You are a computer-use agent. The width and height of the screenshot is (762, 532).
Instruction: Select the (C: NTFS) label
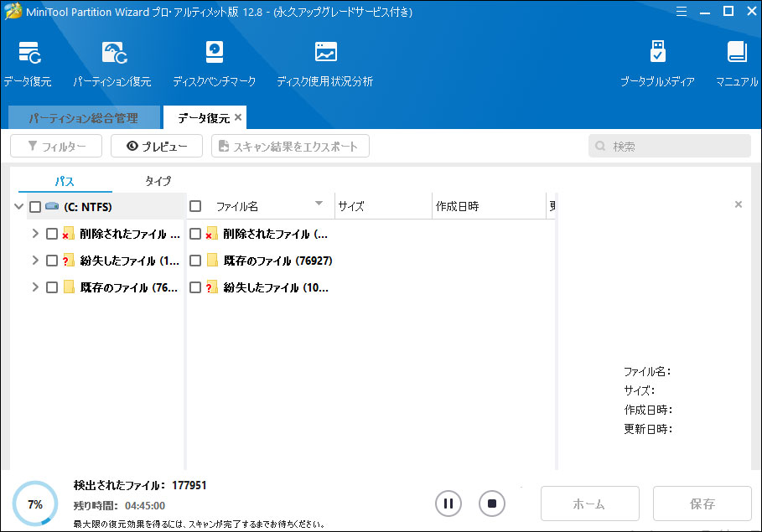click(x=88, y=207)
